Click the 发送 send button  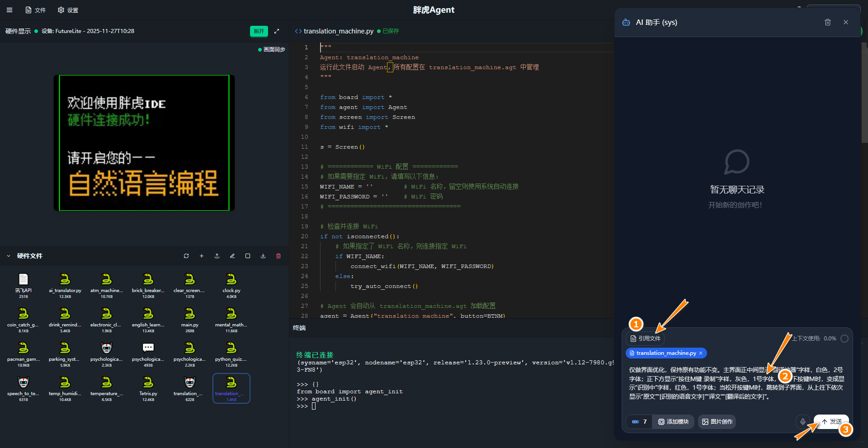point(831,421)
